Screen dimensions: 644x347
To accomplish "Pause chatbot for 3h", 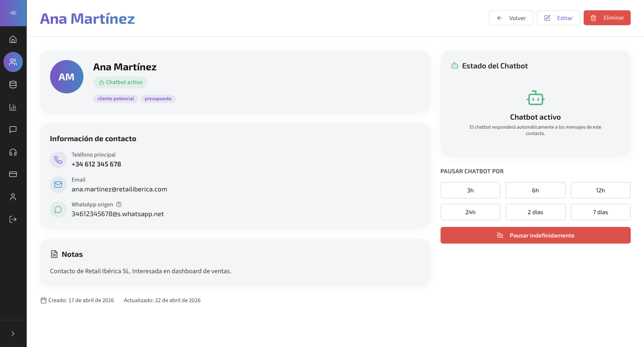I will pos(470,190).
